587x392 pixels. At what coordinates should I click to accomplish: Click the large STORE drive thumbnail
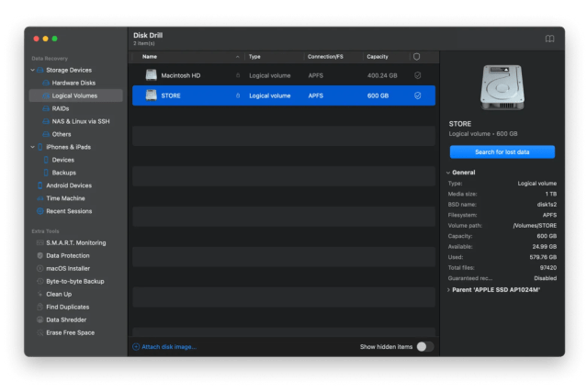click(502, 87)
